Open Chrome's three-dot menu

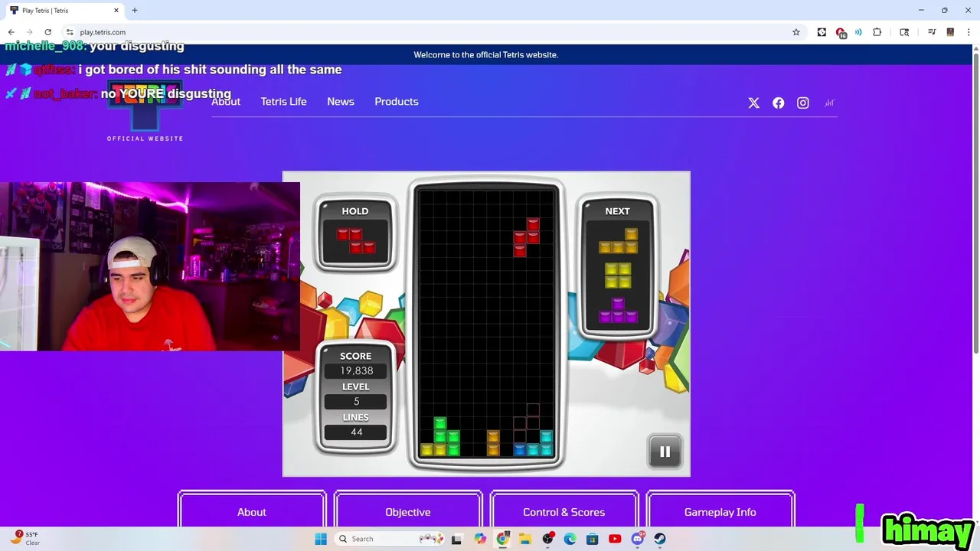(x=968, y=32)
